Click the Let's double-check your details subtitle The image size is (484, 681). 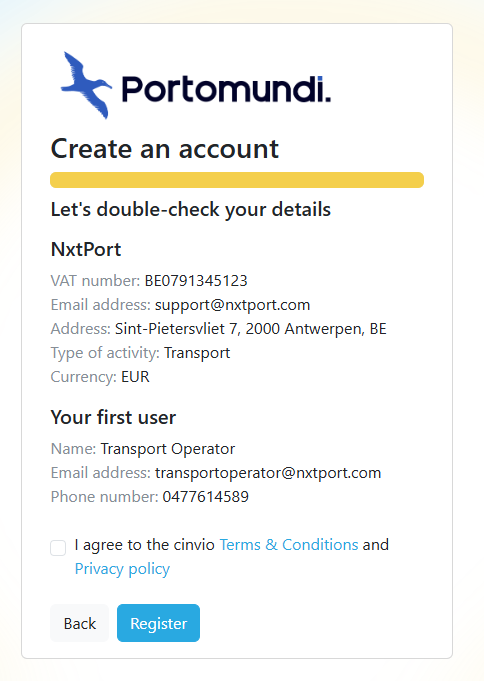191,210
